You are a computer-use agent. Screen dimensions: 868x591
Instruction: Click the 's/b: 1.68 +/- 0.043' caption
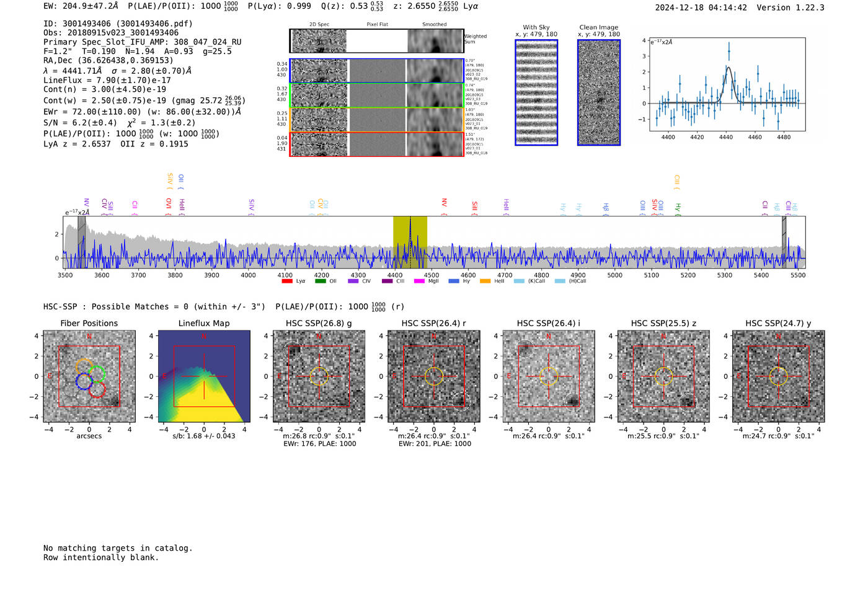[204, 436]
